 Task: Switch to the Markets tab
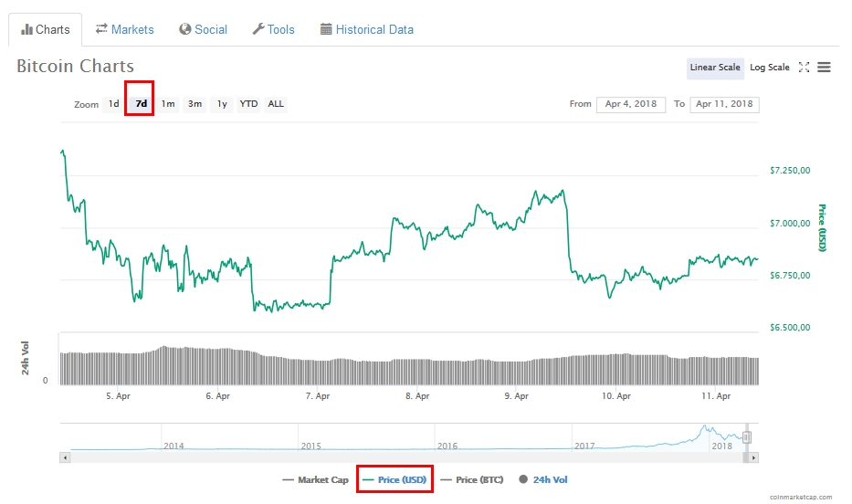point(125,30)
